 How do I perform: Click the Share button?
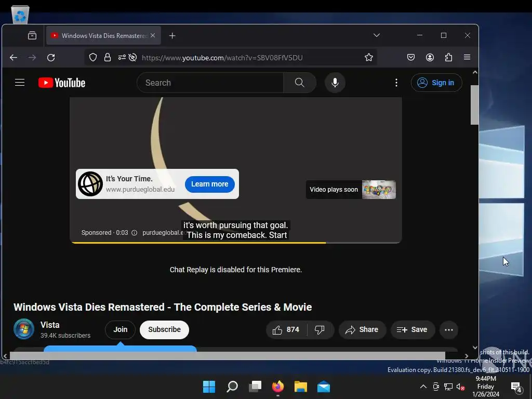coord(362,329)
